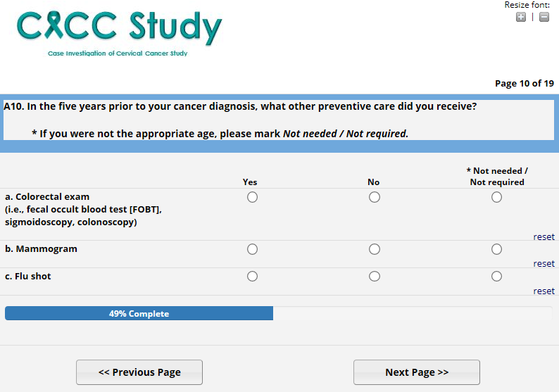Image resolution: width=559 pixels, height=392 pixels.
Task: Advance to the Next Page
Action: (x=417, y=372)
